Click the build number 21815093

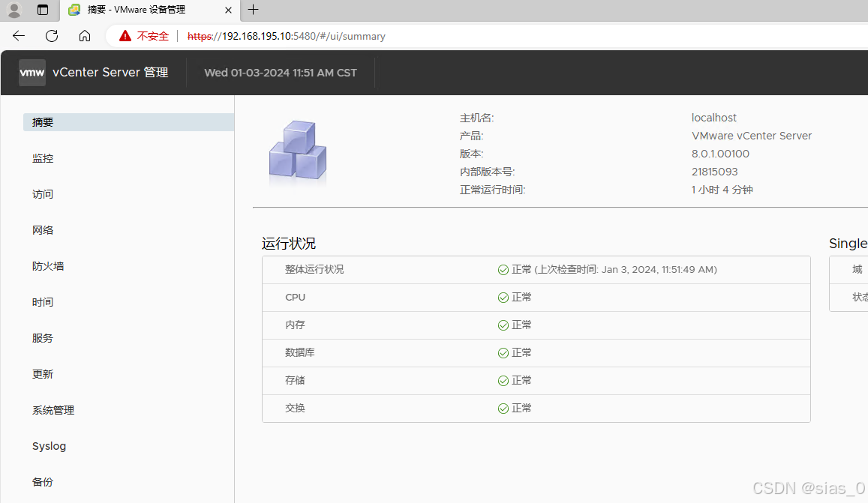[x=715, y=172]
